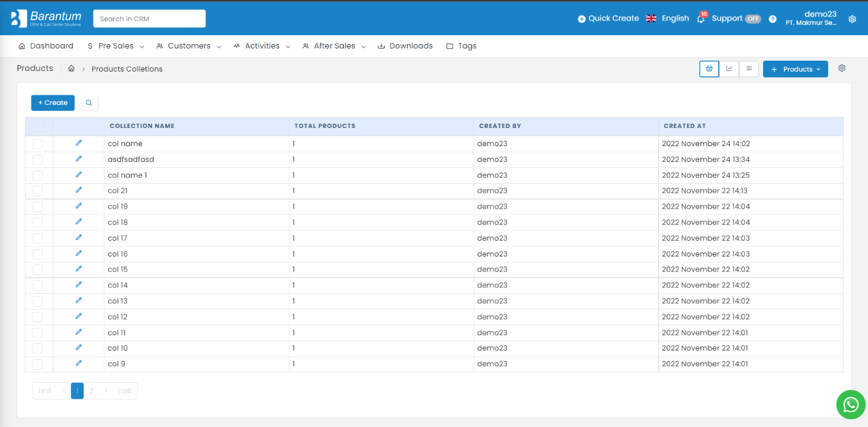Expand the After Sales menu
This screenshot has width=868, height=427.
pos(334,46)
